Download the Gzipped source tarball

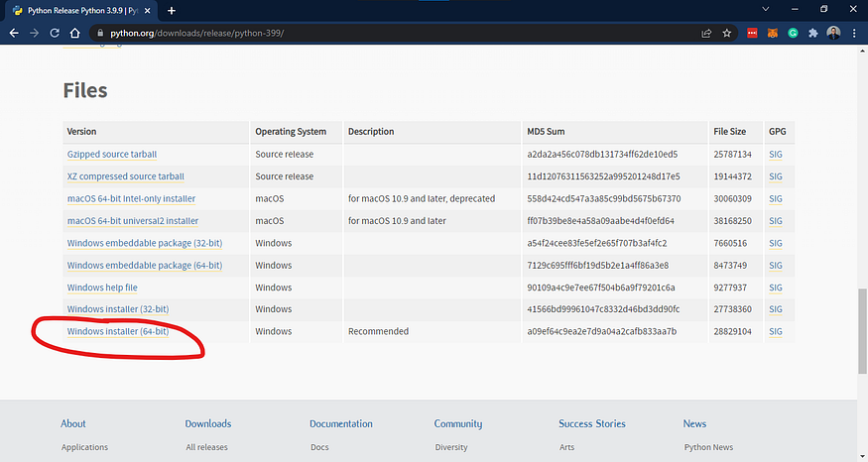click(x=112, y=155)
